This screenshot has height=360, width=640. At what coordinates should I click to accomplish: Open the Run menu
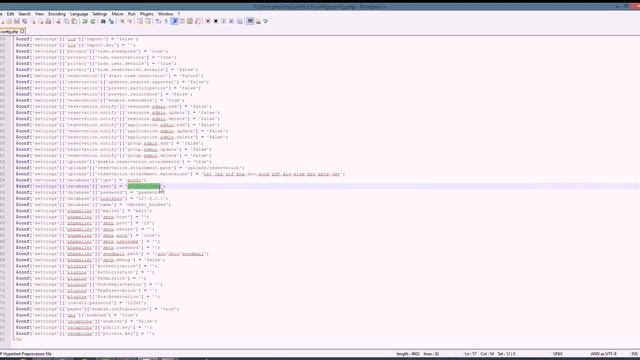[x=131, y=14]
